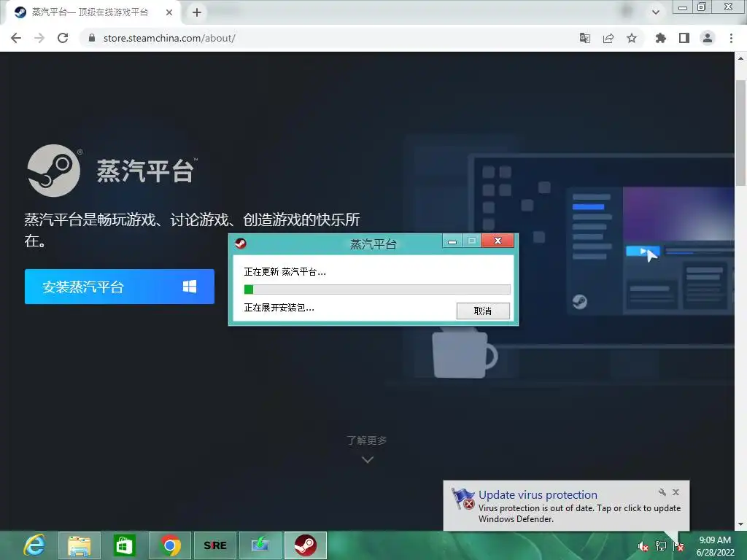Open Chrome's three-dot menu
This screenshot has width=747, height=560.
click(731, 38)
